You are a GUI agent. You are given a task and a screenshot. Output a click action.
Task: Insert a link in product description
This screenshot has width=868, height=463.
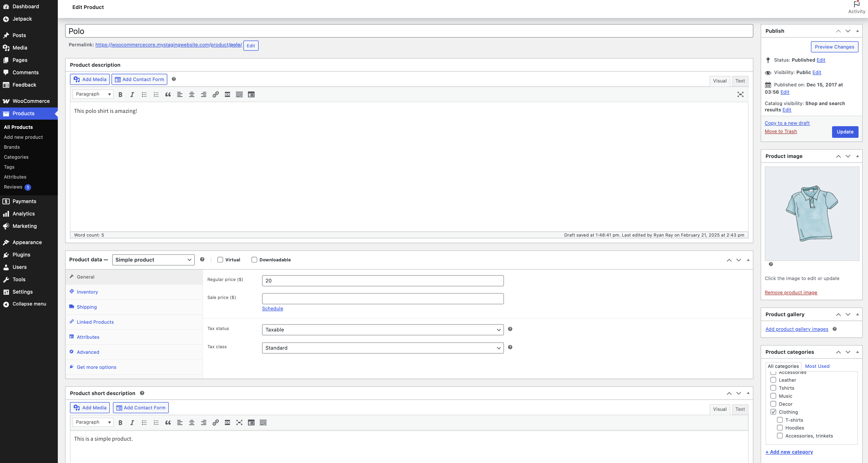point(215,95)
